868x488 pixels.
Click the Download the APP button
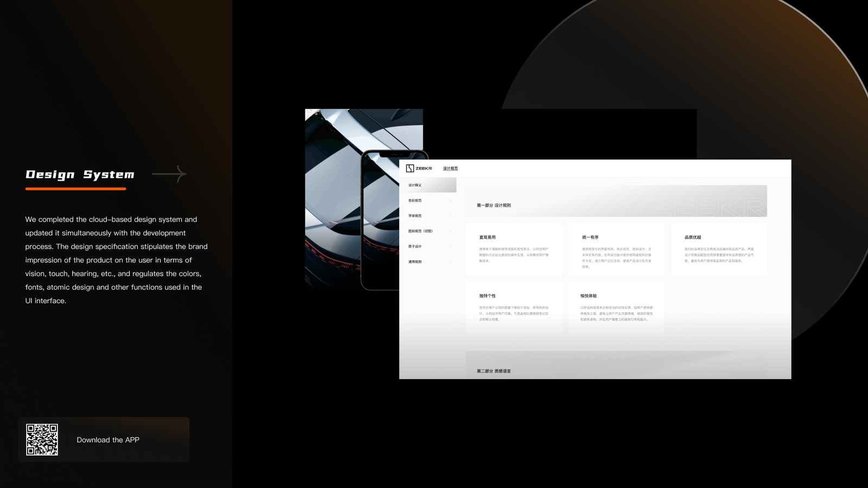(108, 440)
